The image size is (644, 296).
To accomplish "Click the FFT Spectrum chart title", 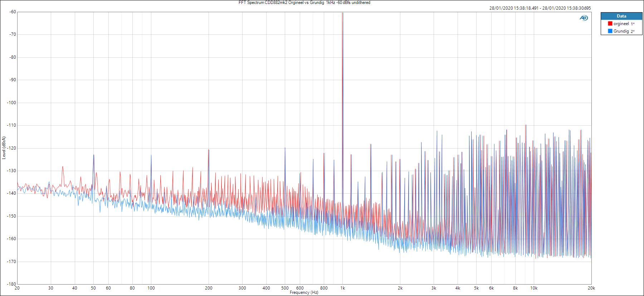I will coord(304,3).
